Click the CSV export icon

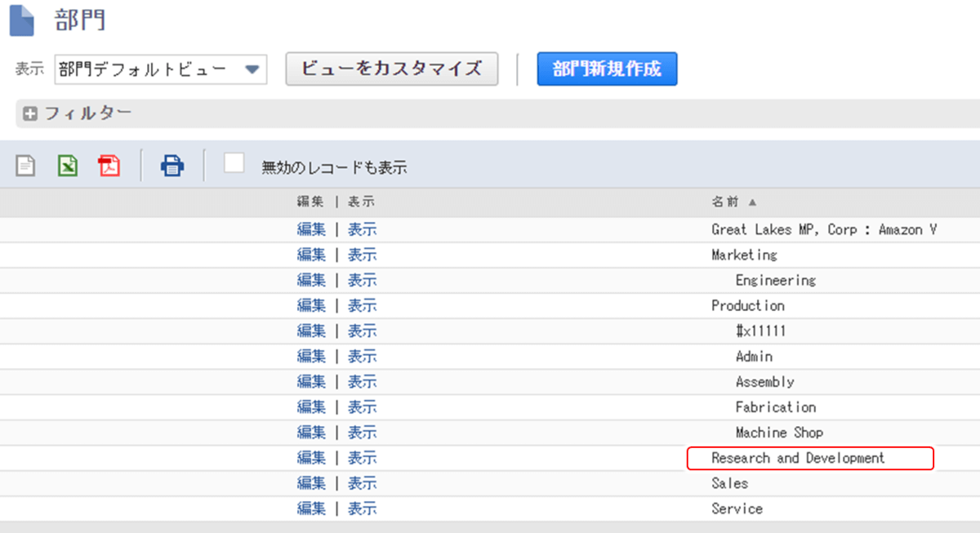(x=26, y=166)
